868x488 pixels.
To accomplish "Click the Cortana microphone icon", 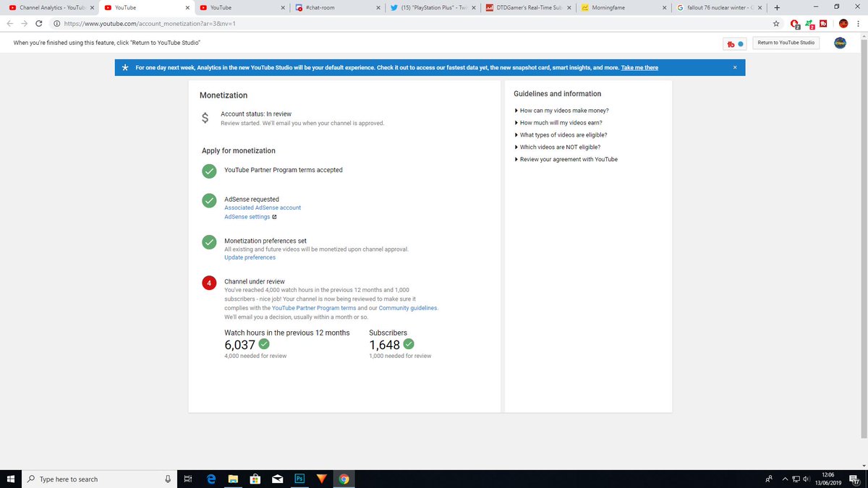I will (168, 479).
